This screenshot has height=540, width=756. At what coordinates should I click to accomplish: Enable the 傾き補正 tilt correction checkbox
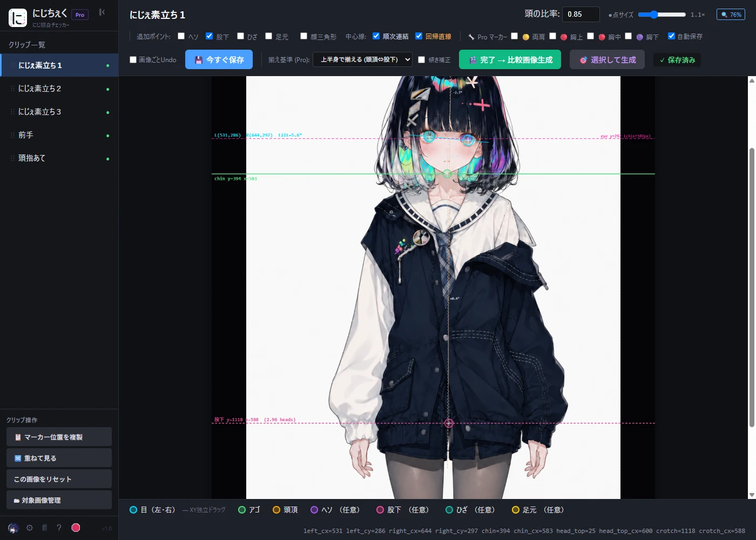[422, 60]
